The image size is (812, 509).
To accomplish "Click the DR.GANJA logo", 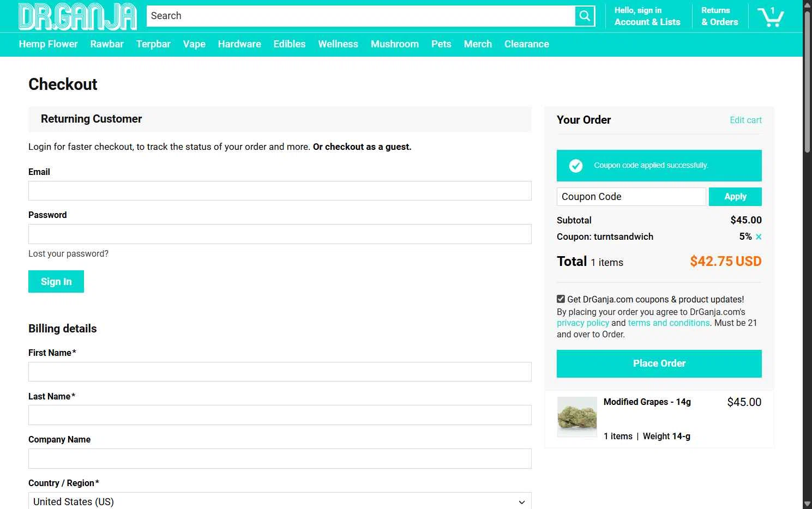I will 77,16.
